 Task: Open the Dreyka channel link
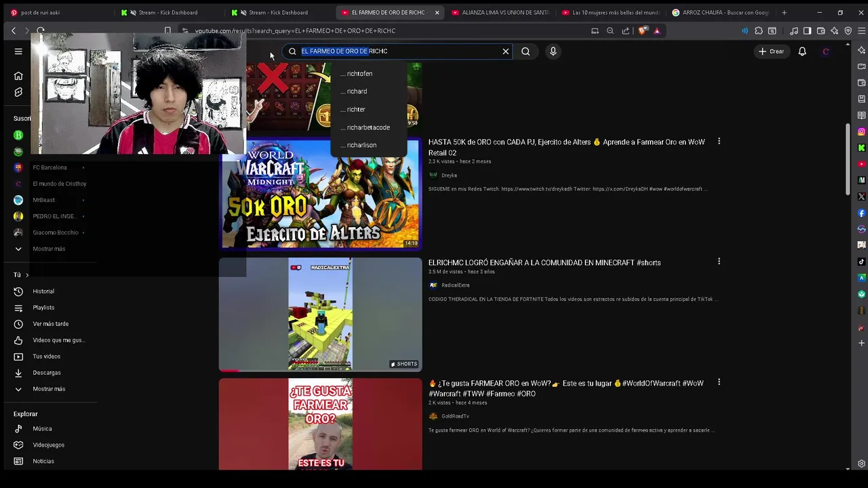[x=450, y=176]
